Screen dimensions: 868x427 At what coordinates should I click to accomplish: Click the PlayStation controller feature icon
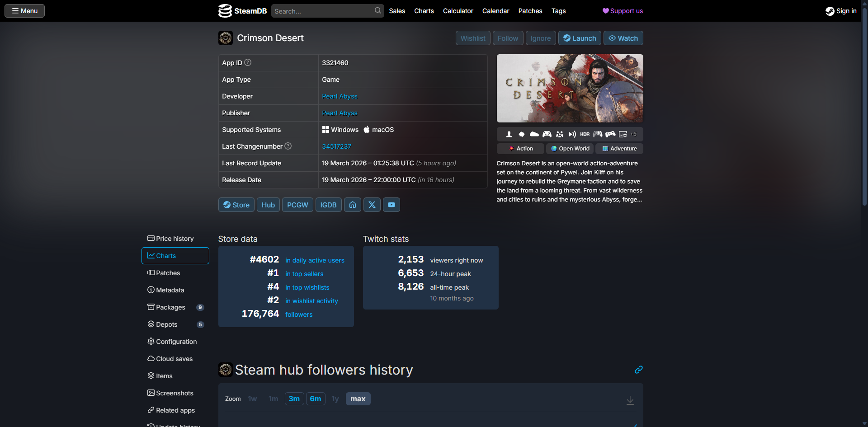[x=610, y=134]
